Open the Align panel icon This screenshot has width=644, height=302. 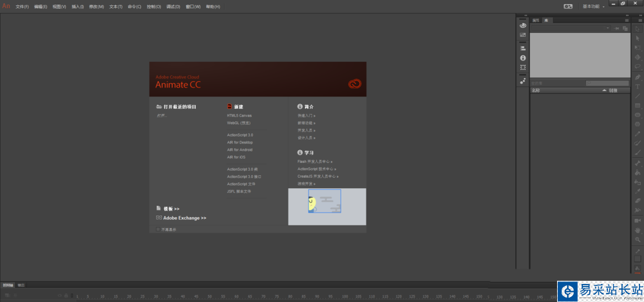[522, 48]
